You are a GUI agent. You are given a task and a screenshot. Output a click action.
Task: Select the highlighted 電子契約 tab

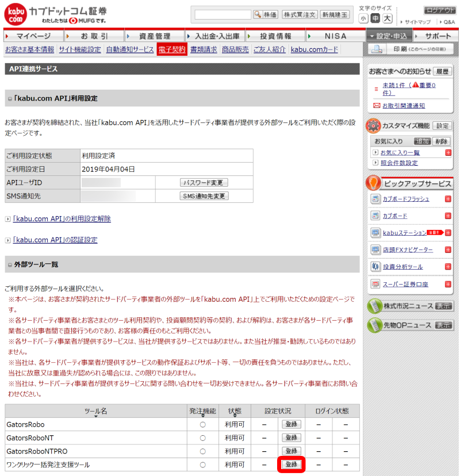point(172,49)
